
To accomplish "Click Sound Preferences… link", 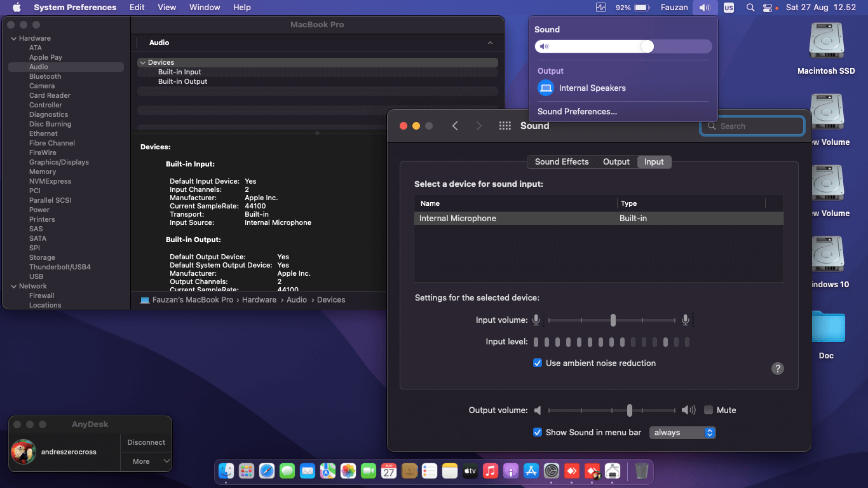I will tap(577, 112).
